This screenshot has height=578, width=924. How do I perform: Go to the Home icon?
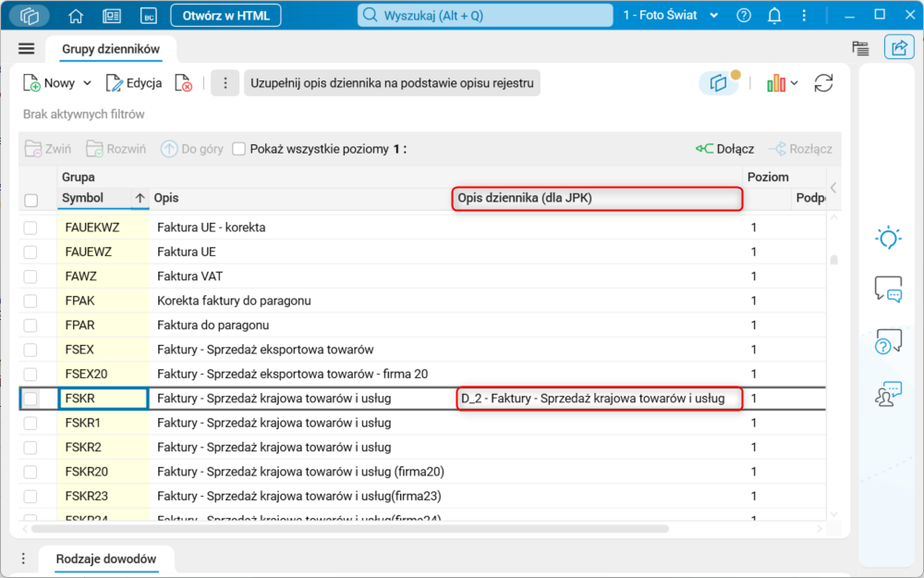(x=76, y=16)
